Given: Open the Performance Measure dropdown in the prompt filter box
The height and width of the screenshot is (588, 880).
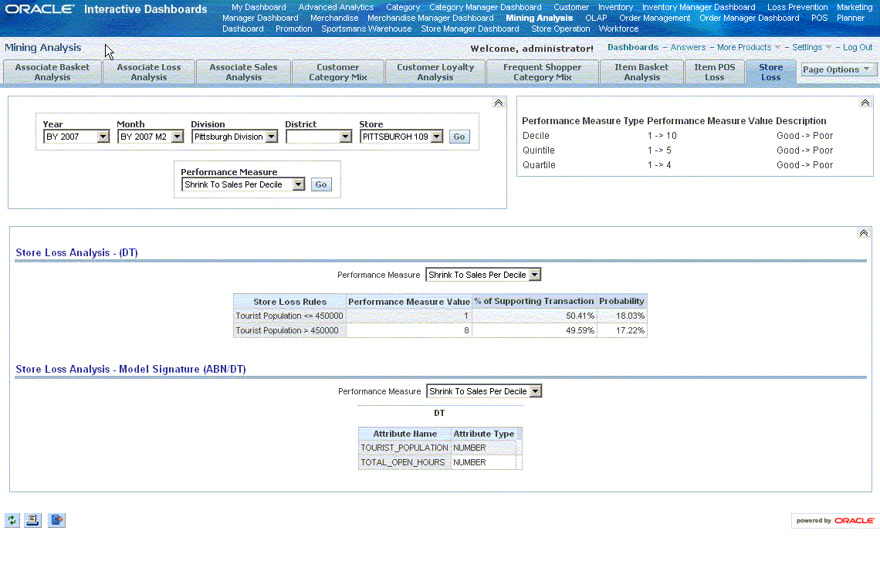Looking at the screenshot, I should (x=242, y=184).
